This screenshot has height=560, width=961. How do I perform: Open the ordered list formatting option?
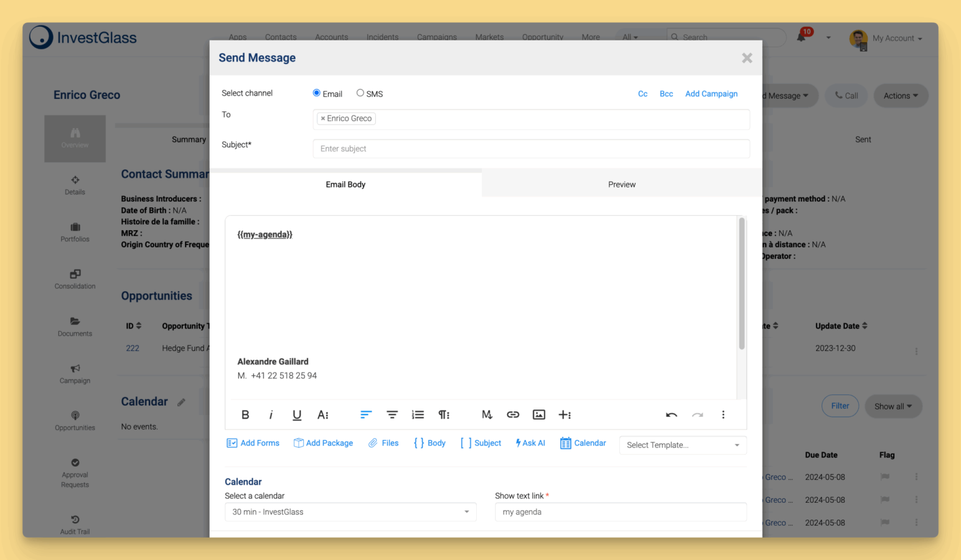[x=418, y=415]
